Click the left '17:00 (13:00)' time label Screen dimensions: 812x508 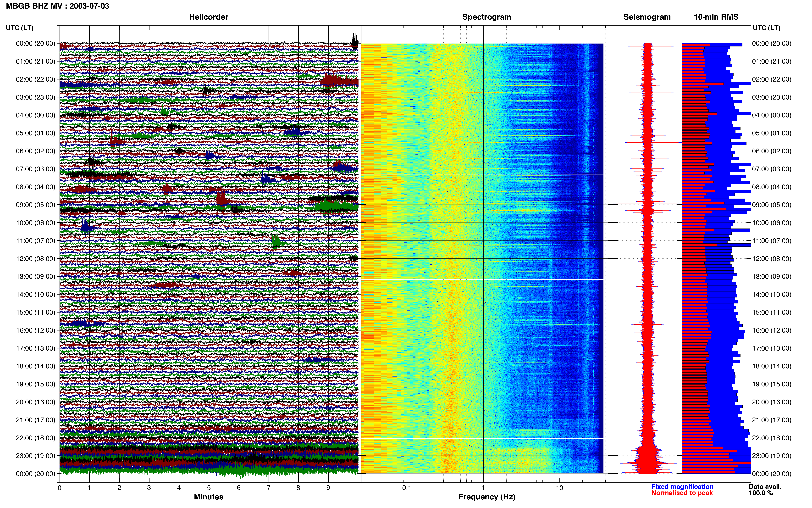pyautogui.click(x=36, y=348)
